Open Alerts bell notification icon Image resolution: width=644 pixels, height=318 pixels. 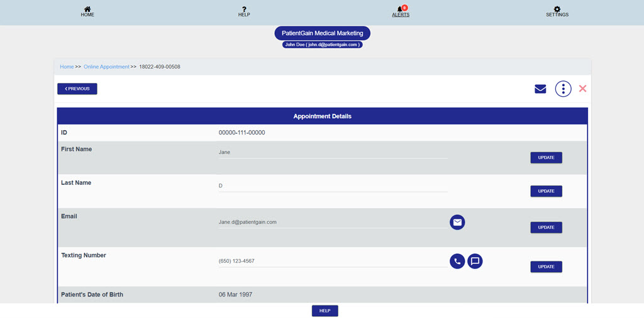[x=401, y=9]
